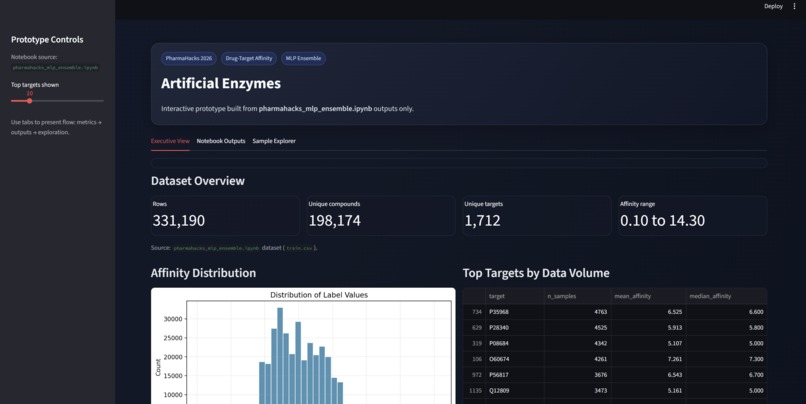The width and height of the screenshot is (806, 404).
Task: Click the Artificial Enzymes heading
Action: pyautogui.click(x=221, y=83)
